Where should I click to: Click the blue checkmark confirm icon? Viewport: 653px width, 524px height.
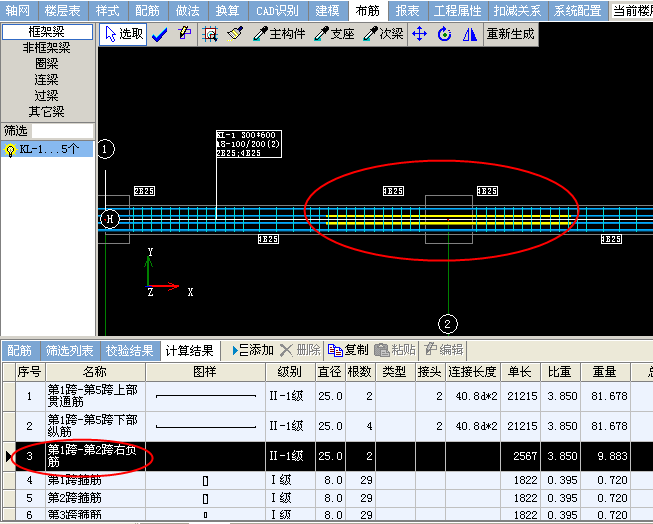click(159, 35)
